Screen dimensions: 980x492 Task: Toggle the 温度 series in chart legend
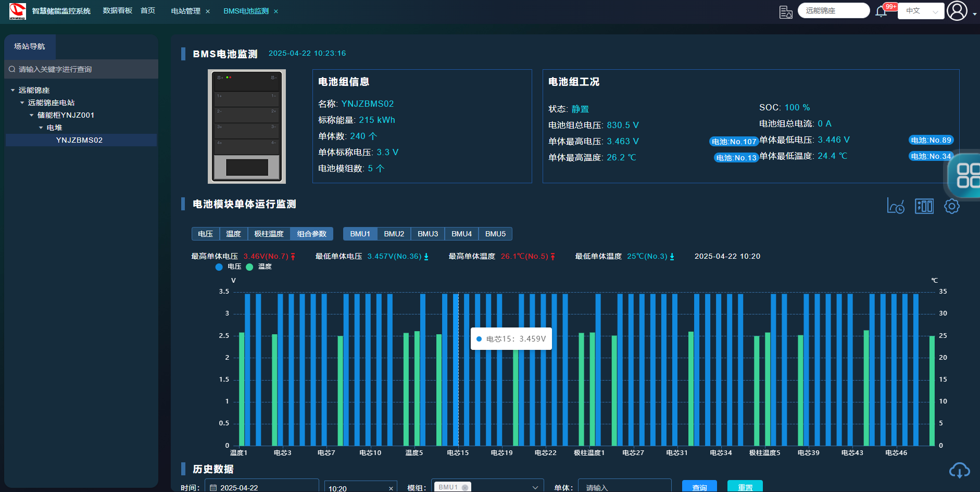click(x=259, y=267)
